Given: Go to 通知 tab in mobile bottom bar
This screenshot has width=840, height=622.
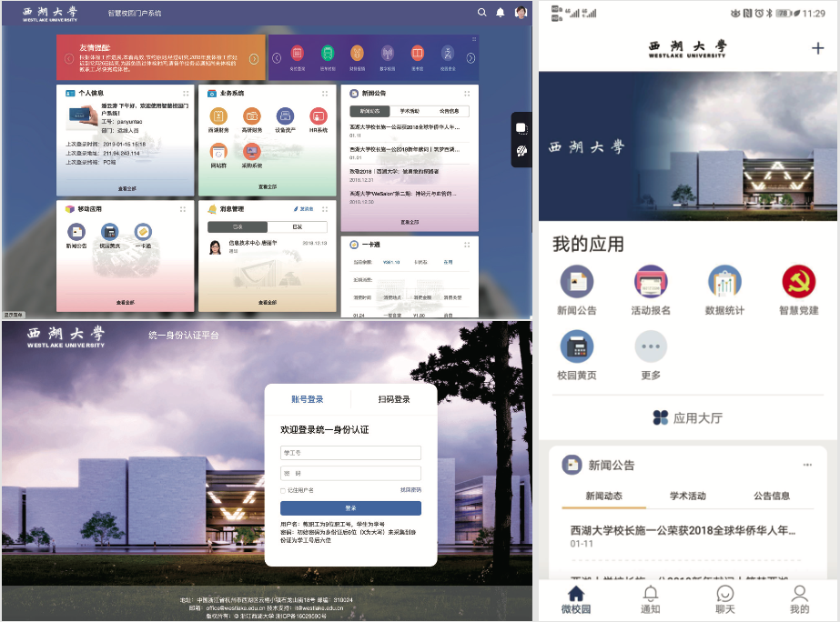Looking at the screenshot, I should pos(651,599).
